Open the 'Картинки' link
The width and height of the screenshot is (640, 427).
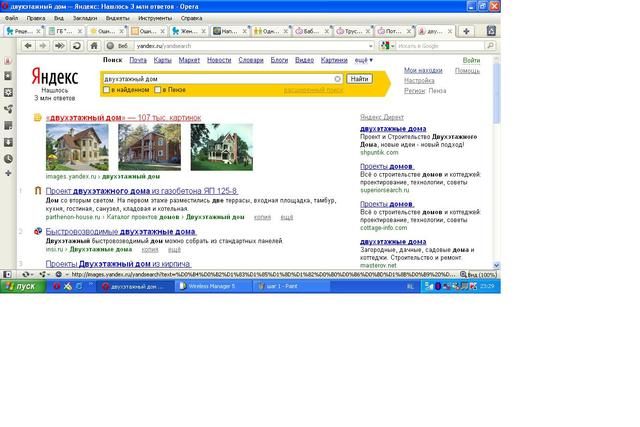334,60
